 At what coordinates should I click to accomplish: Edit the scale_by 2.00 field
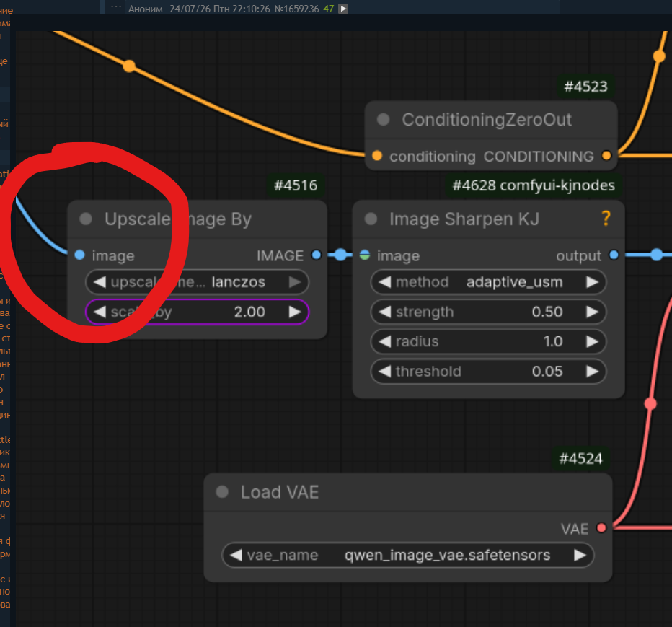[x=197, y=312]
